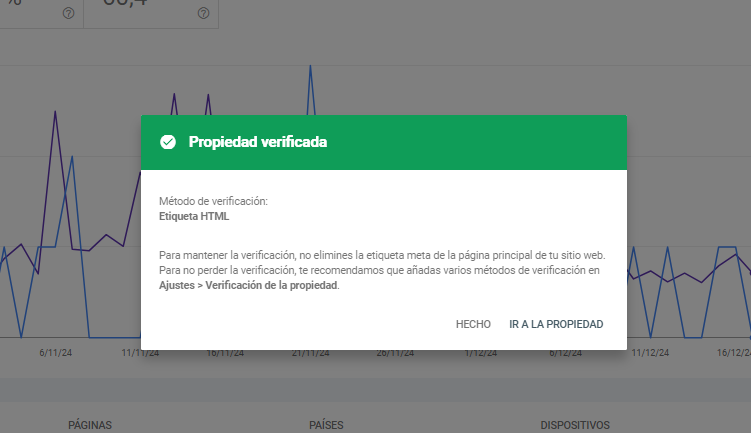751x433 pixels.
Task: Click IR A LA PROPIEDAD button
Action: point(556,324)
